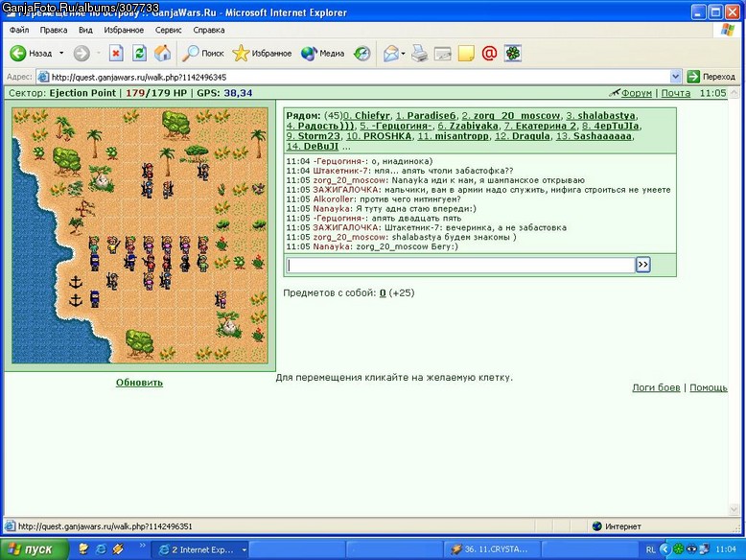Click Nanayka name in last chat line

(332, 246)
